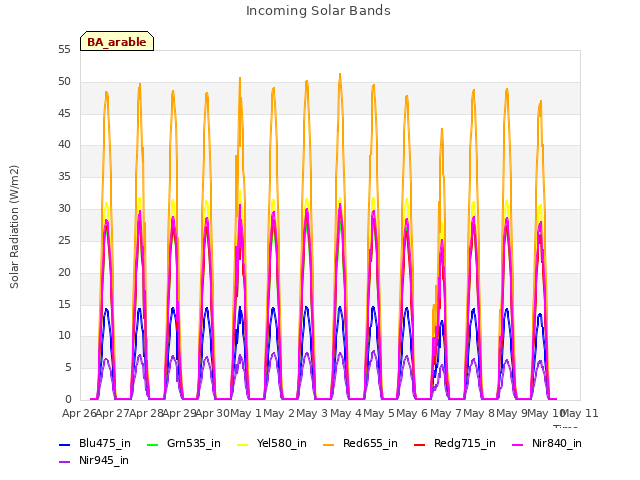640x480 pixels.
Task: Toggle the Redg715_in series label
Action: 465,444
